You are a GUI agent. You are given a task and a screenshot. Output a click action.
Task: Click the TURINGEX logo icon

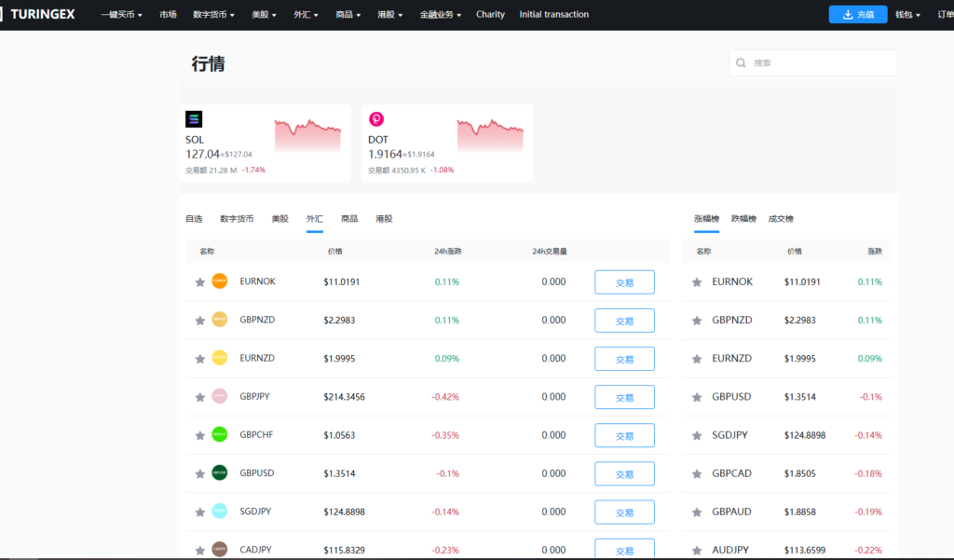[5, 14]
